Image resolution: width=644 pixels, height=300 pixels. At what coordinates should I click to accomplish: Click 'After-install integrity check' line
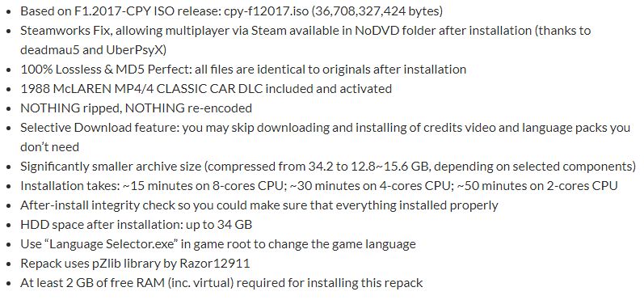click(x=259, y=205)
